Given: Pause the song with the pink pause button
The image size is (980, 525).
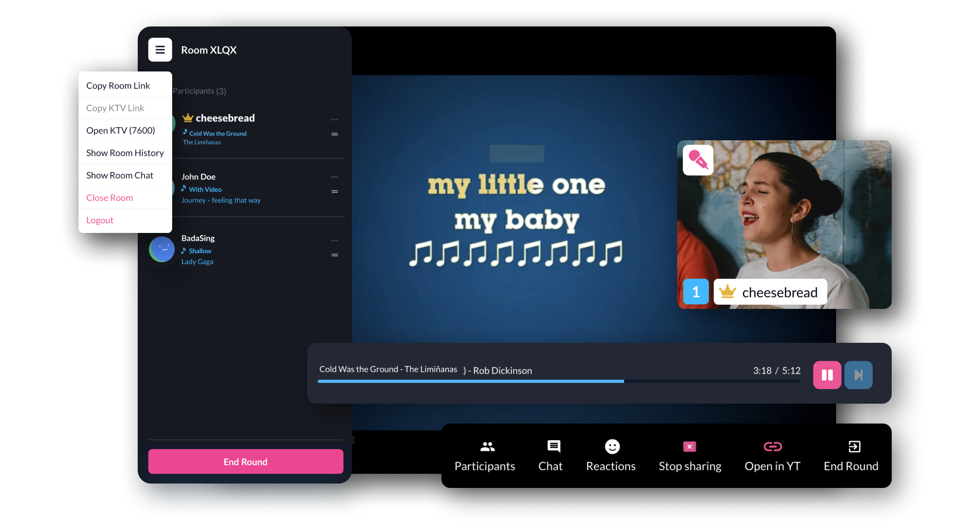Looking at the screenshot, I should pyautogui.click(x=827, y=375).
